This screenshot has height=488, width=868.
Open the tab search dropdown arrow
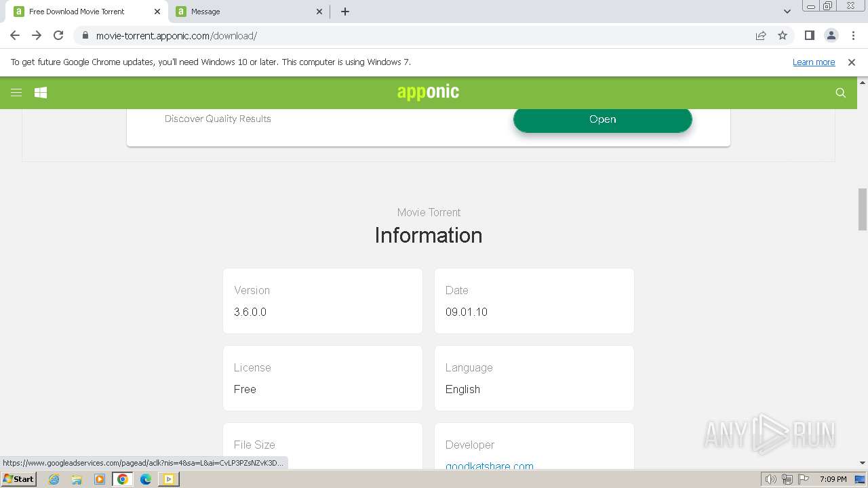click(x=787, y=12)
